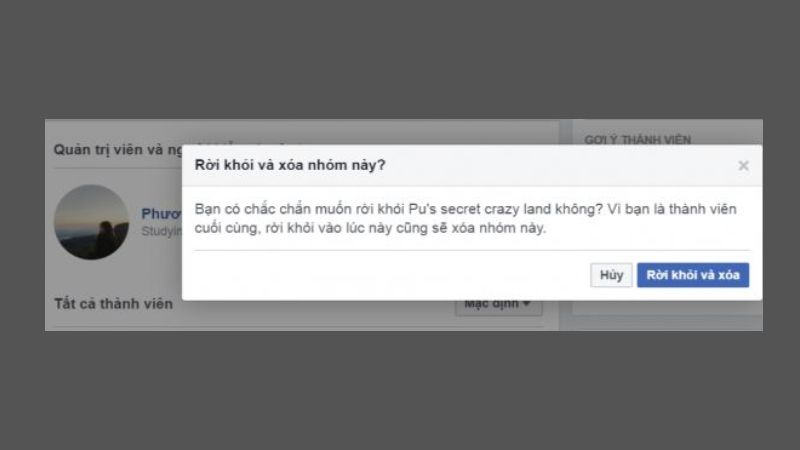Screen dimensions: 800x450
Task: Select the Tất cả thành viên heading
Action: click(x=113, y=304)
